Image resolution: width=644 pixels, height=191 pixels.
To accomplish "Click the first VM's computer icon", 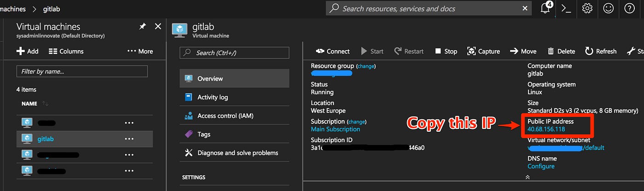I will pos(27,122).
